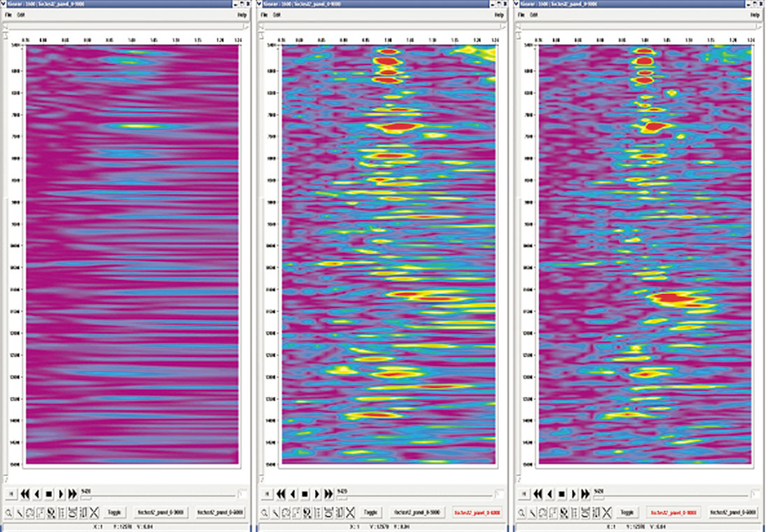
Task: Stop playback in the middle window
Action: click(x=305, y=493)
